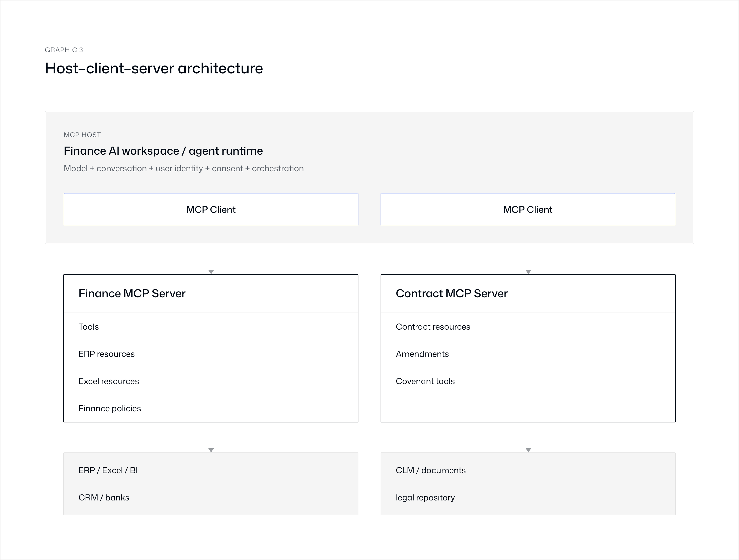Click the right MCP Client box above Contract MCP Server
Image resolution: width=739 pixels, height=560 pixels.
pos(528,209)
